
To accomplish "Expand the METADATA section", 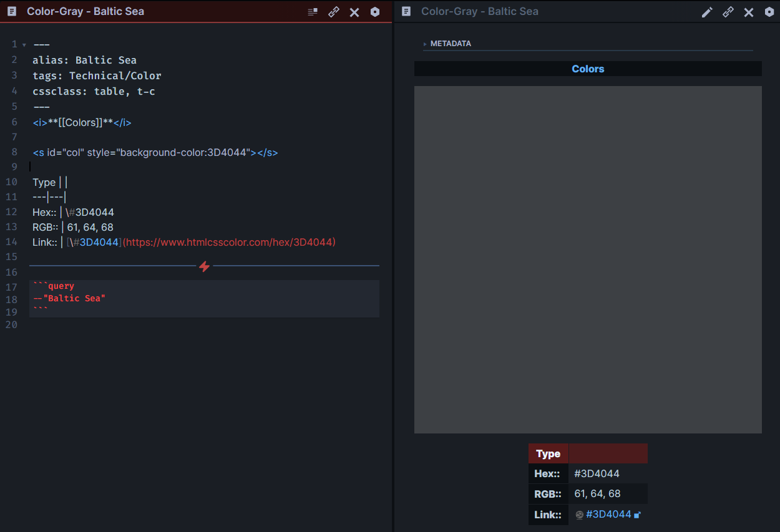I will coord(426,44).
